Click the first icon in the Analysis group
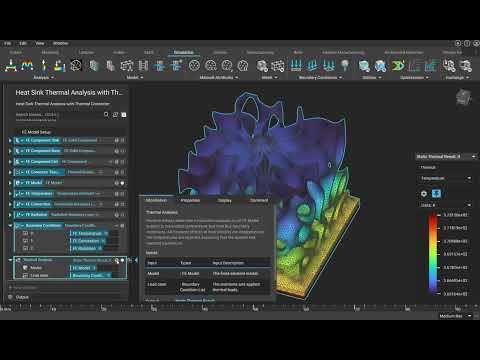Viewport: 480px width, 360px height. [11, 65]
